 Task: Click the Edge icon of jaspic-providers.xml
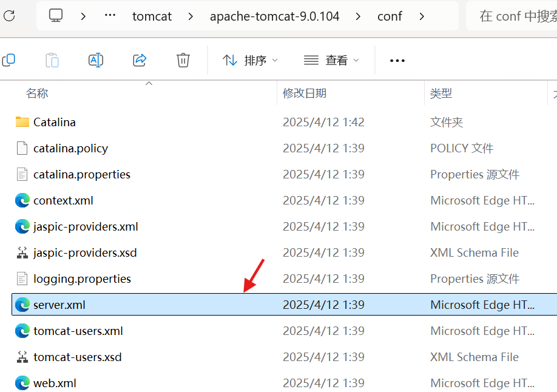click(x=22, y=226)
